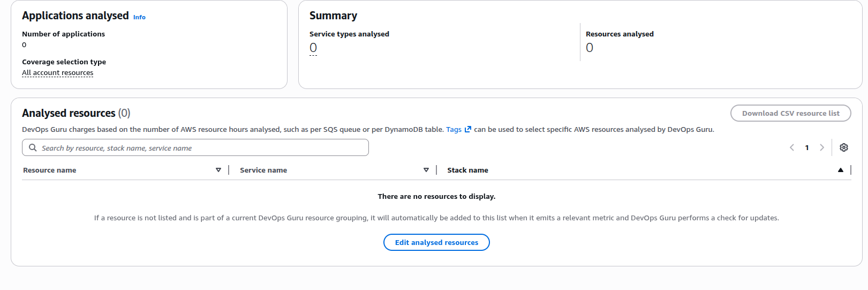
Task: Click the divider after the Service name column
Action: pos(436,170)
